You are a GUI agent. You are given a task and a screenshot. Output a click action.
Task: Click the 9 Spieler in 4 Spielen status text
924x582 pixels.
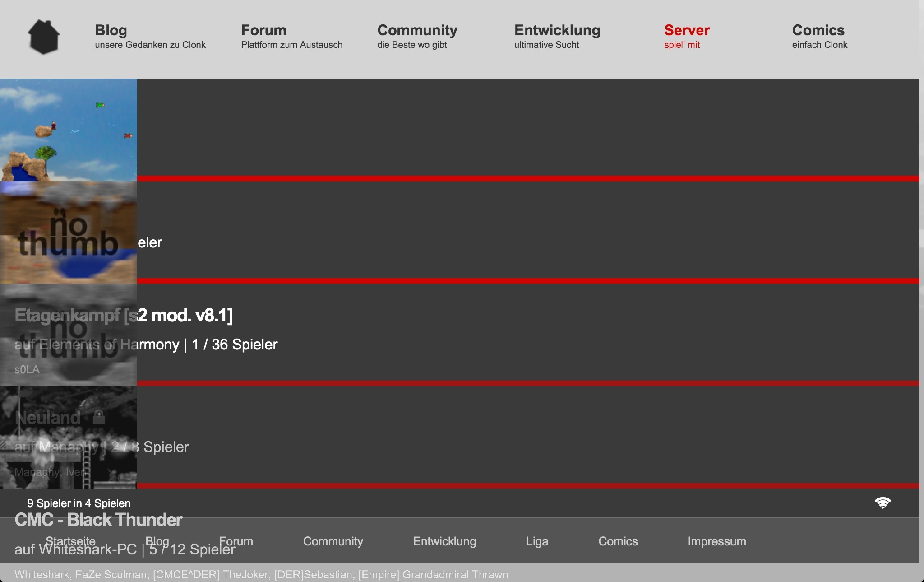79,503
